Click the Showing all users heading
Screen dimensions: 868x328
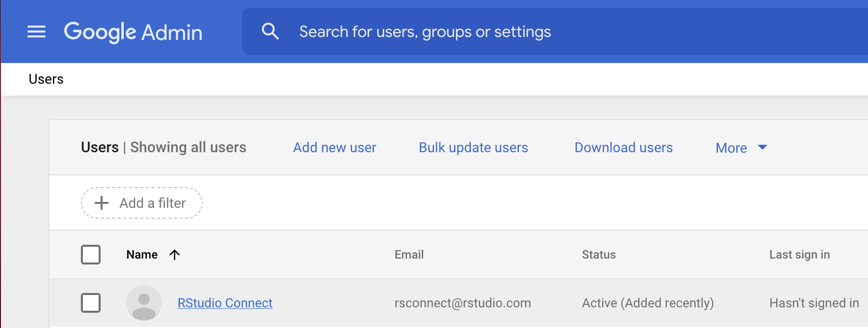[188, 147]
